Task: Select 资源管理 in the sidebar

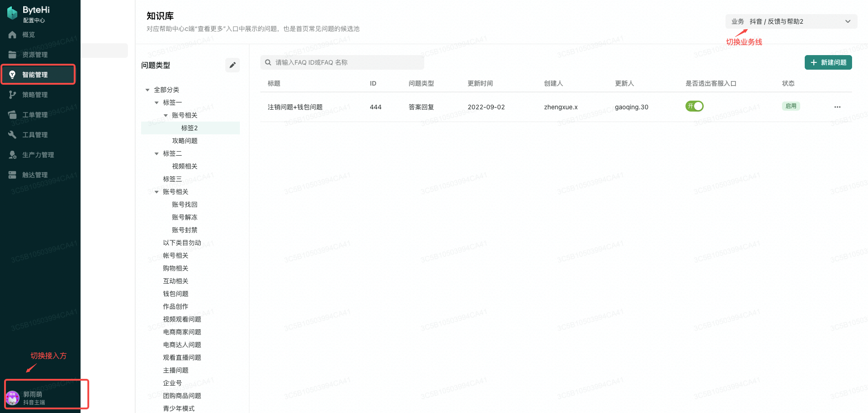Action: coord(34,54)
